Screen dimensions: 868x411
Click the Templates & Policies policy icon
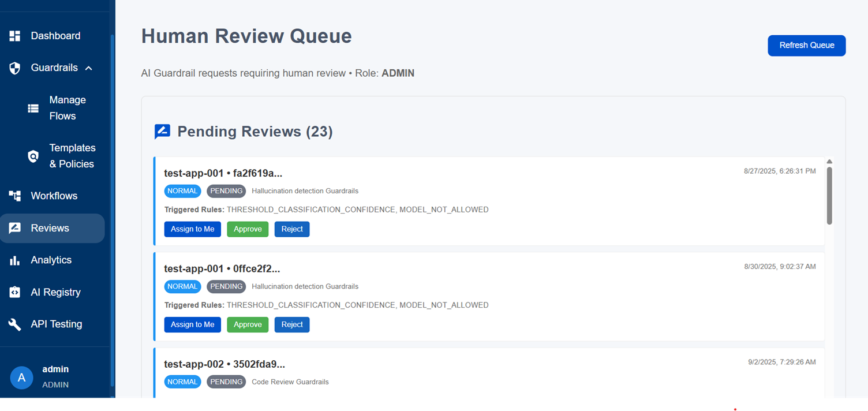pyautogui.click(x=33, y=156)
